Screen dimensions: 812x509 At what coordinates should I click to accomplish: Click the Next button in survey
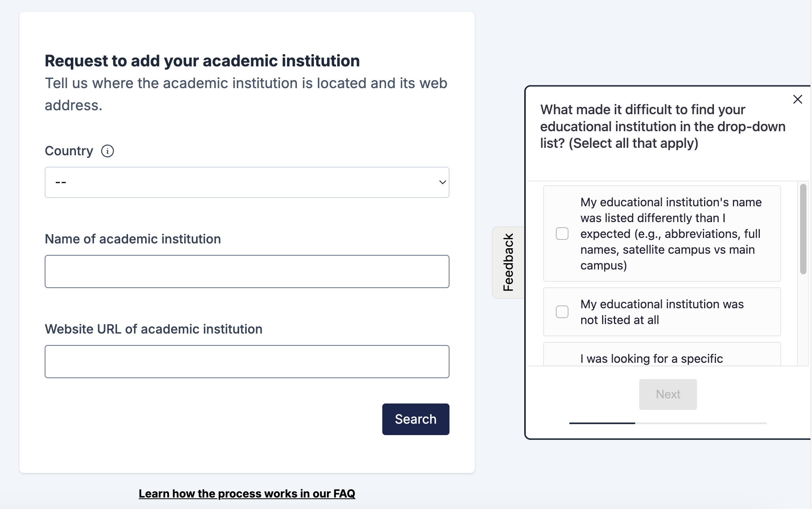[x=668, y=394]
